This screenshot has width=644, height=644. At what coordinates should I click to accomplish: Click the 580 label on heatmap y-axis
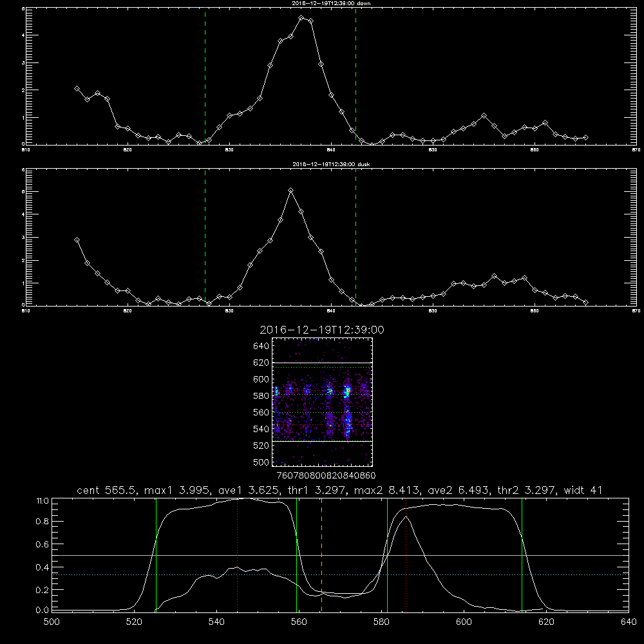click(261, 396)
